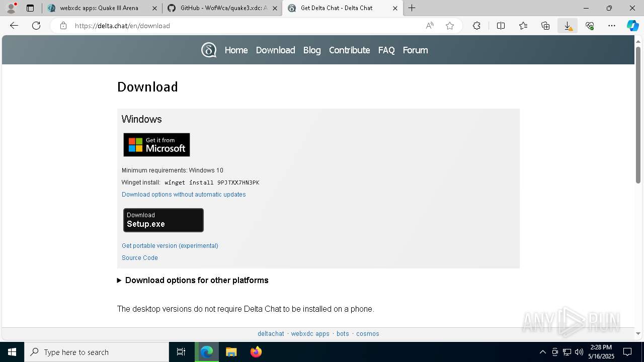Open Download in site navigation

[275, 50]
